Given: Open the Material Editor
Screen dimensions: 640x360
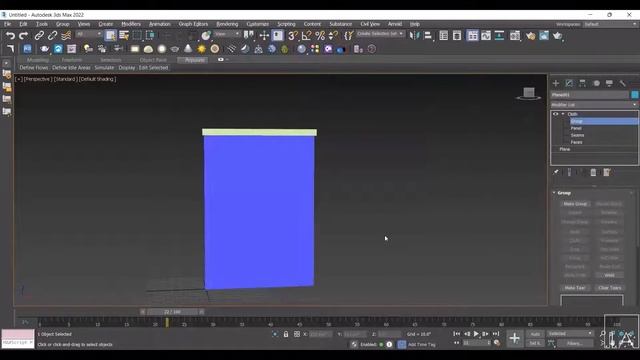Looking at the screenshot, I should tap(515, 36).
